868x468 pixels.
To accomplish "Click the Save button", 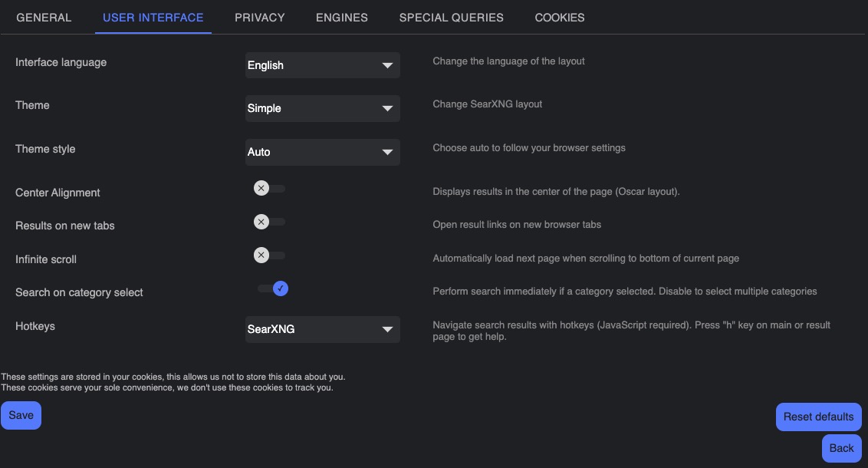I will coord(20,414).
